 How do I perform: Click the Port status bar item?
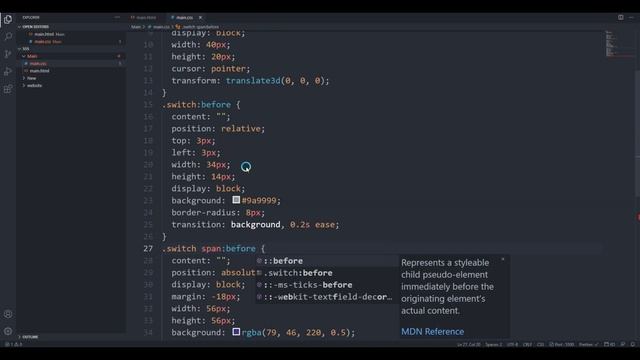(x=562, y=344)
